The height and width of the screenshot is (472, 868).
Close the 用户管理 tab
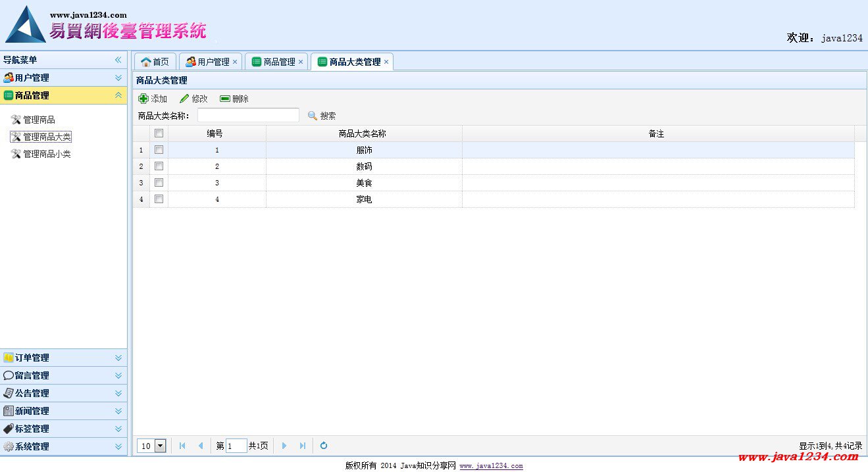tap(235, 62)
